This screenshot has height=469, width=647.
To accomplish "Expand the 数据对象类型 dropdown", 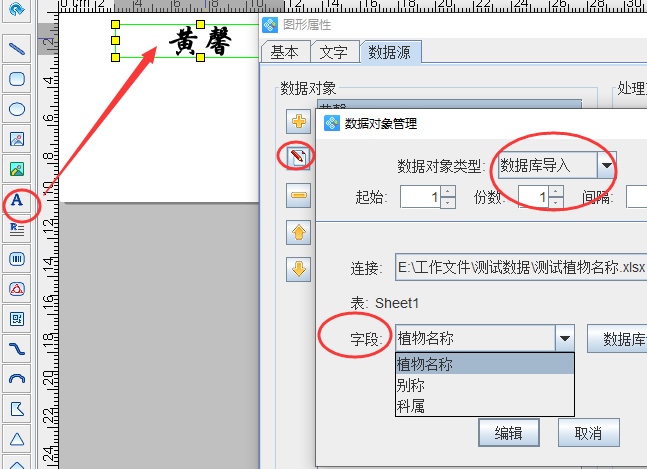I will pyautogui.click(x=606, y=166).
